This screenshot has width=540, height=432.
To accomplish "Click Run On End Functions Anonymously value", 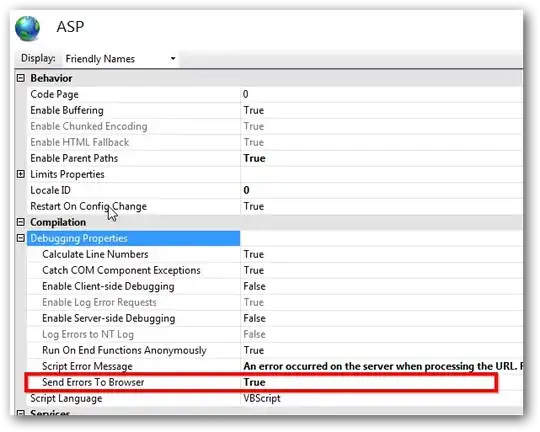I will click(254, 350).
